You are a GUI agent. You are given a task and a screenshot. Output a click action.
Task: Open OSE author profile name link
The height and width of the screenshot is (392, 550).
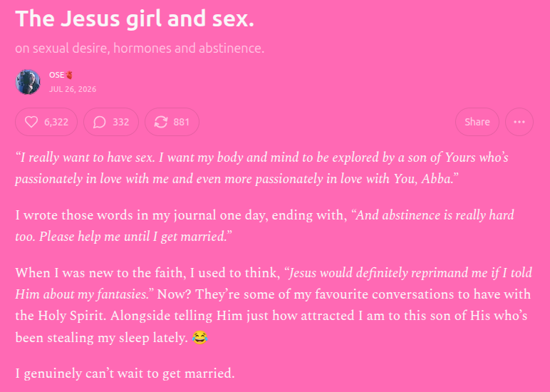coord(56,75)
